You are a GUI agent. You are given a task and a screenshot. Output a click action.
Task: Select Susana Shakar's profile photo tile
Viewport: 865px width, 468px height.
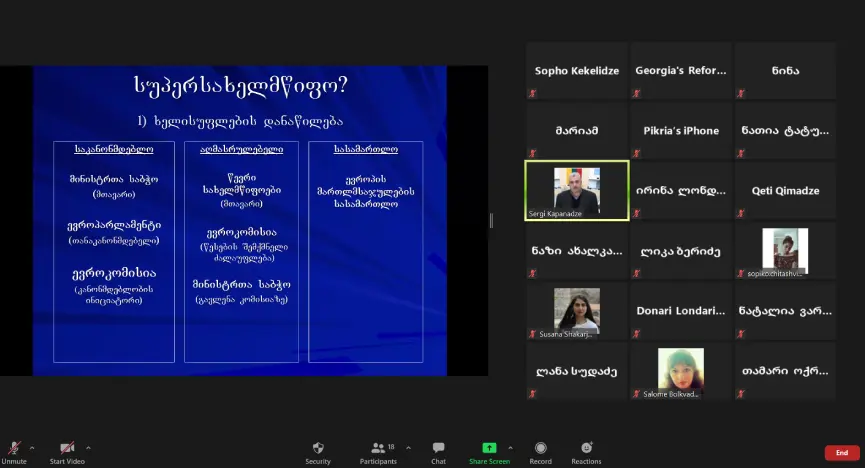coord(577,310)
